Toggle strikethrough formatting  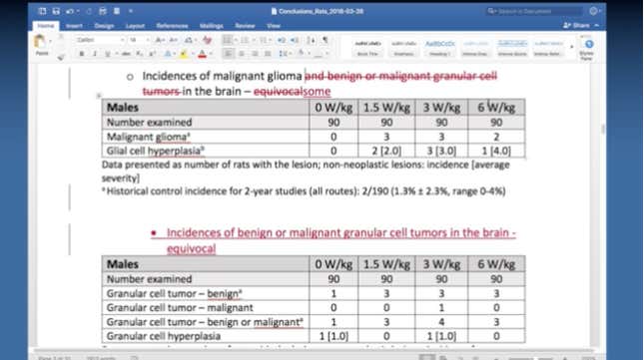point(126,54)
